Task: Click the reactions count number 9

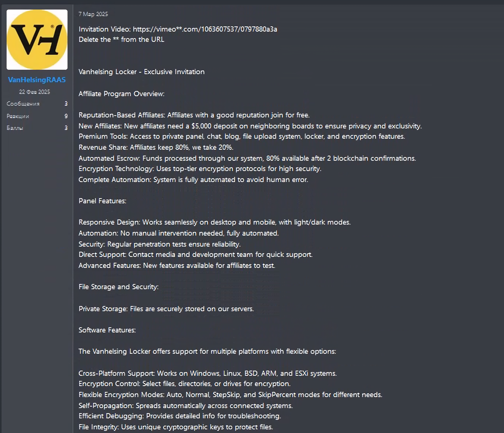Action: [x=66, y=116]
